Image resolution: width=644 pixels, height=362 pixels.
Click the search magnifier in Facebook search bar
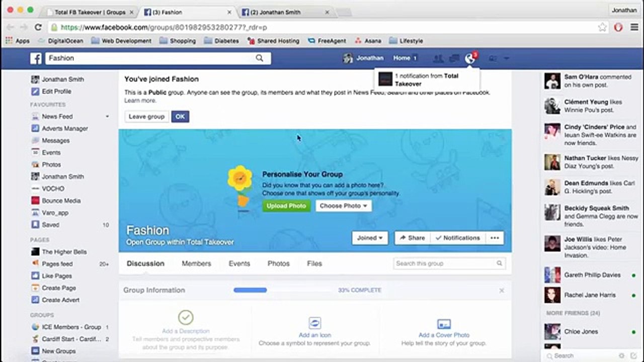coord(259,58)
